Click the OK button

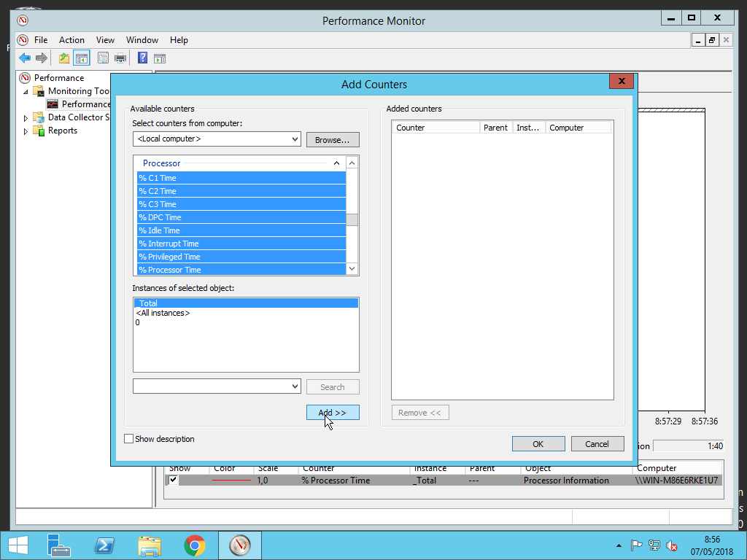pos(538,444)
